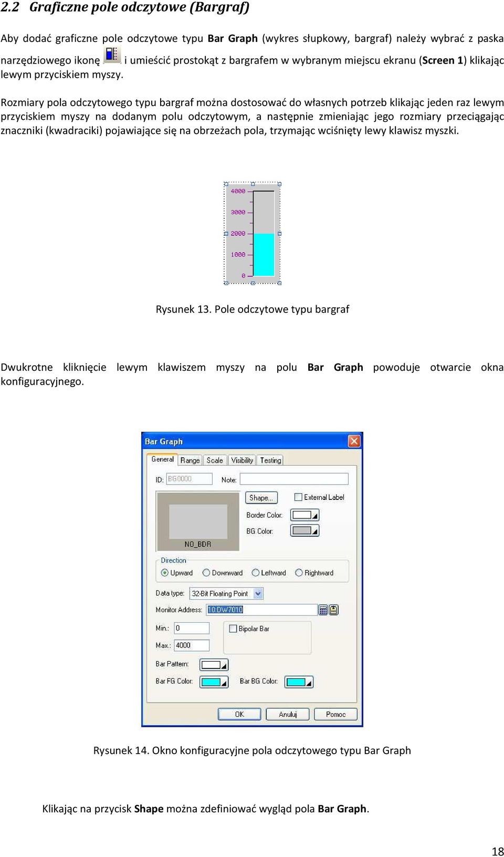Open the Bar FG Color picker
The height and width of the screenshot is (857, 504).
(214, 682)
